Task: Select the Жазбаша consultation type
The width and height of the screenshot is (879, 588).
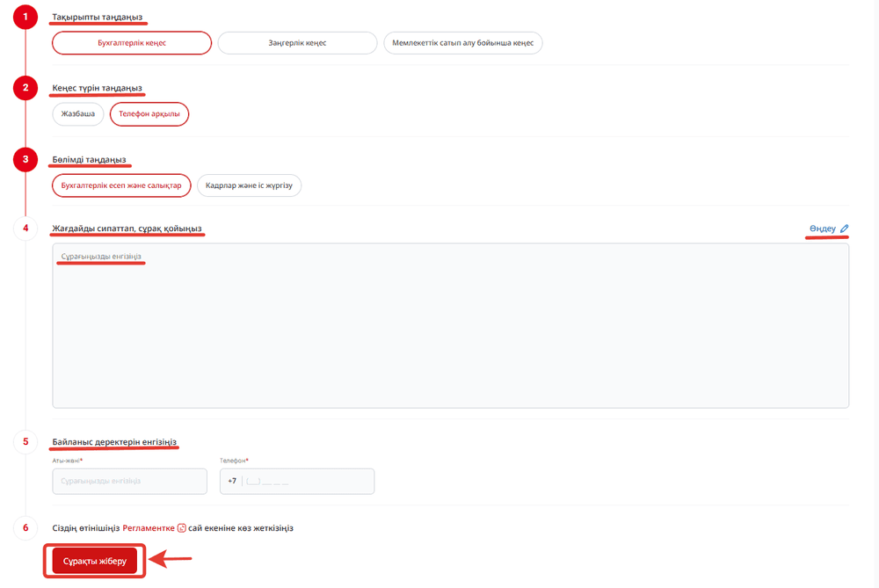Action: tap(78, 114)
